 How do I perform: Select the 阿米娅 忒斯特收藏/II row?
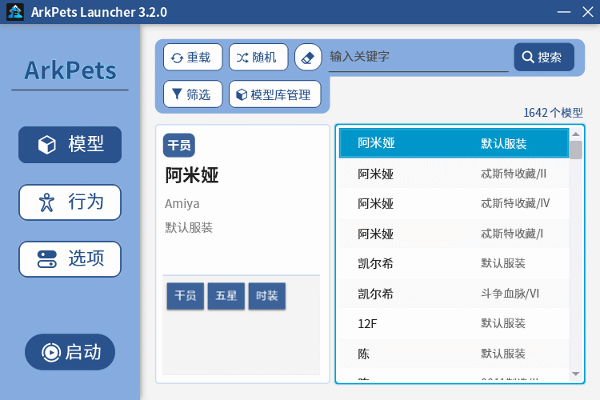(x=454, y=174)
